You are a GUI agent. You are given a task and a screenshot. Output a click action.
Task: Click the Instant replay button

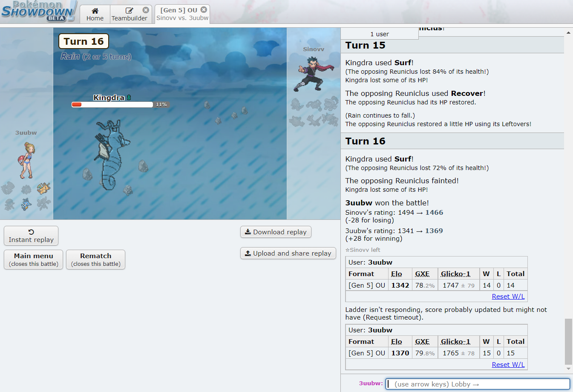coord(31,236)
